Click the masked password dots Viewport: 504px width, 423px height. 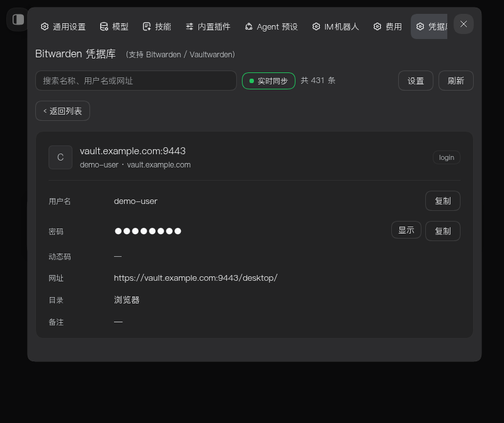[148, 231]
